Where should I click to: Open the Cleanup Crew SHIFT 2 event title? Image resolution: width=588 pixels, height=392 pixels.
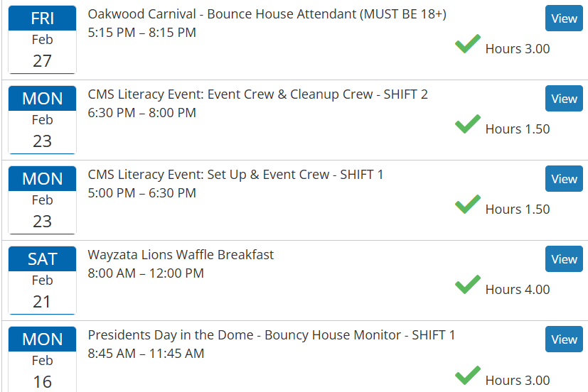pos(257,94)
